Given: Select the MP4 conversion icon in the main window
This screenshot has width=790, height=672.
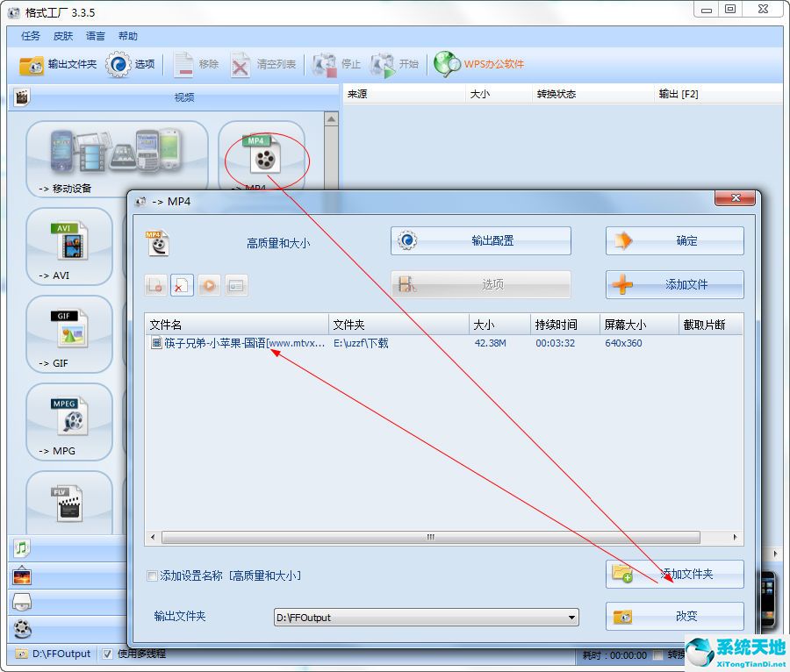Looking at the screenshot, I should point(262,156).
